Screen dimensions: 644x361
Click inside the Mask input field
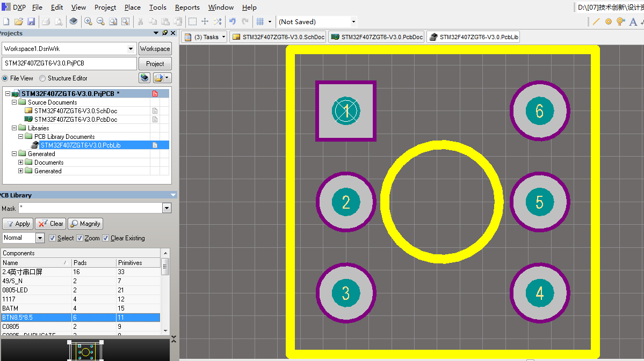point(90,209)
